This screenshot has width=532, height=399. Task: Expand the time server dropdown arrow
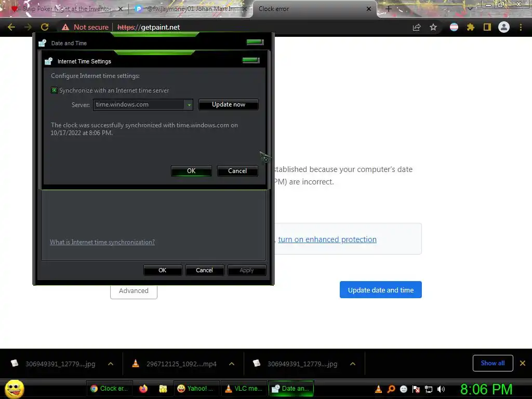pos(189,105)
